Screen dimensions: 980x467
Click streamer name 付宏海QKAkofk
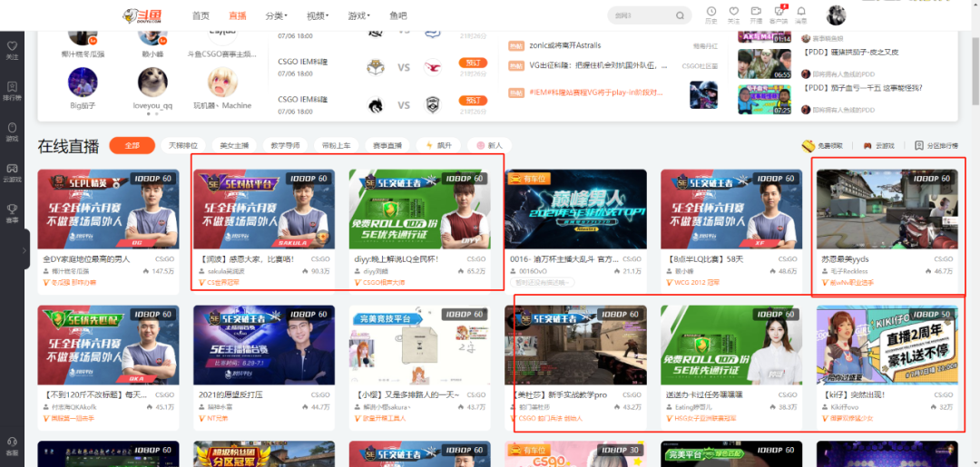[x=73, y=407]
